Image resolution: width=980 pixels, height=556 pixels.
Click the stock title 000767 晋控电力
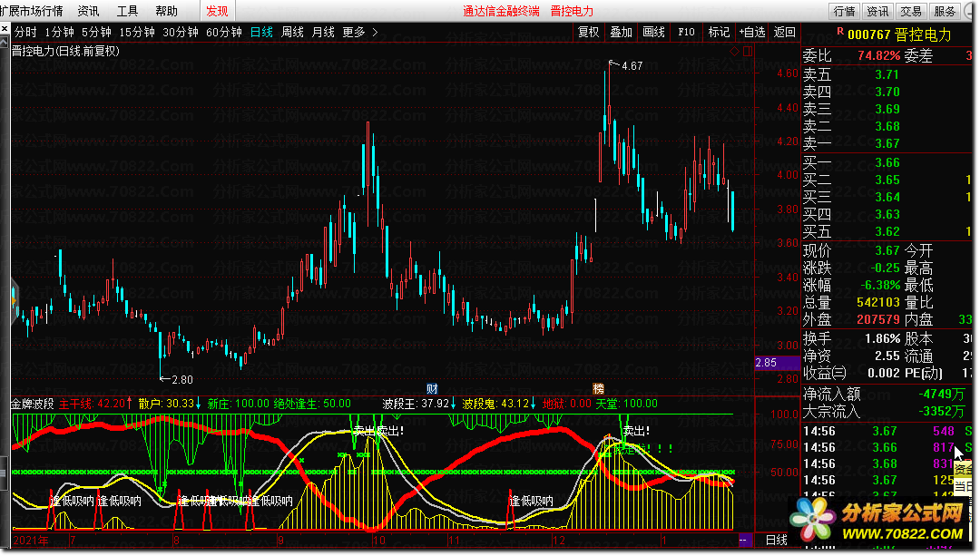coord(899,35)
